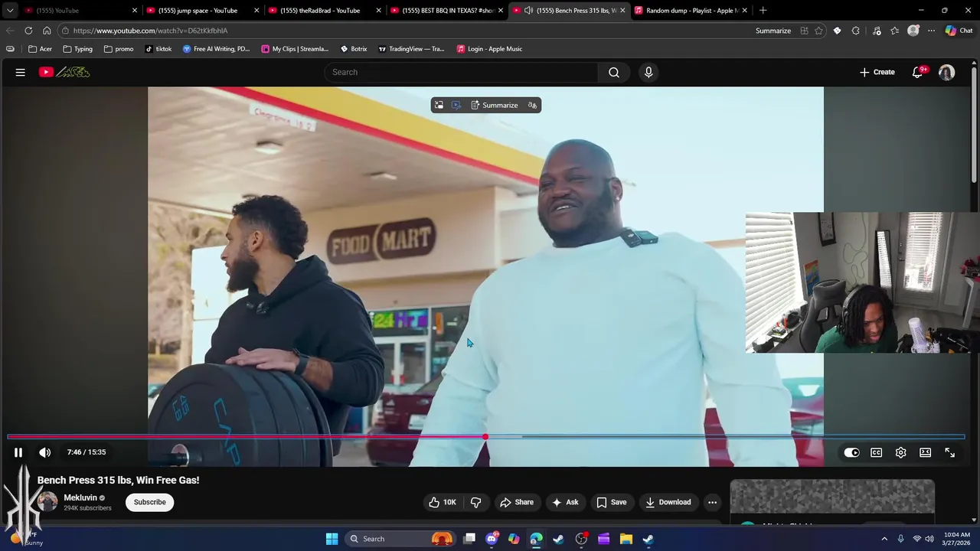
Task: Open the promo bookmarks folder
Action: tap(118, 49)
